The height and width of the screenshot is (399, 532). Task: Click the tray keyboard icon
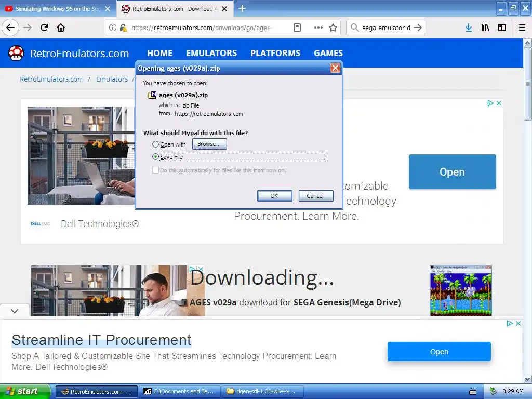473,392
